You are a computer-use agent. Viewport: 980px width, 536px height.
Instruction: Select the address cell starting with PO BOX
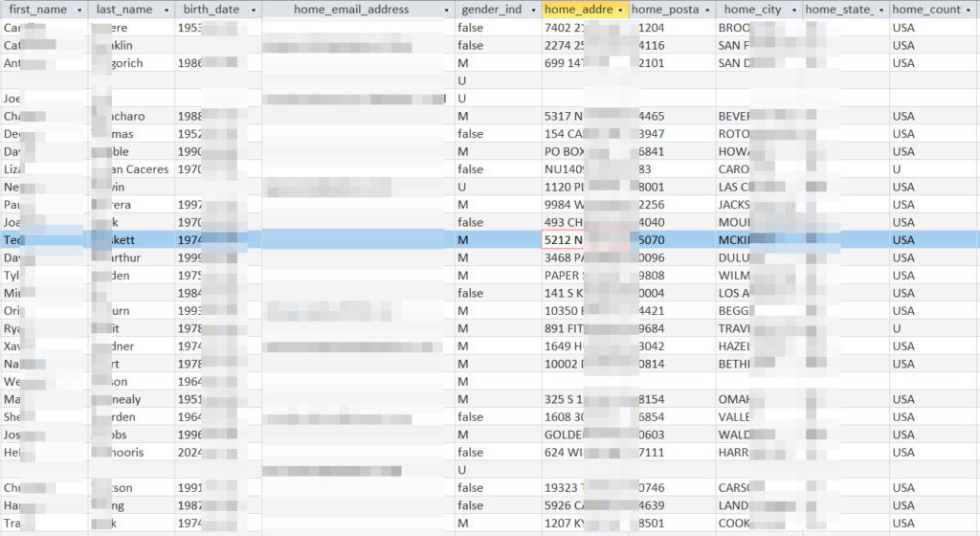point(564,151)
